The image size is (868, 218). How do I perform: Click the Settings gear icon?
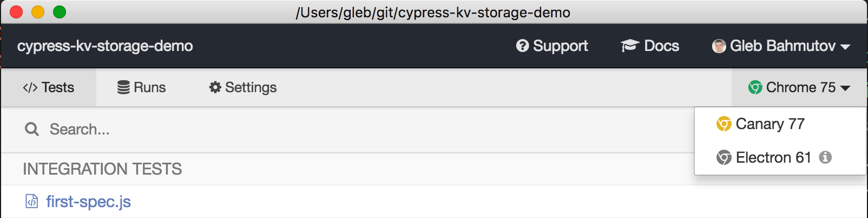(x=215, y=87)
